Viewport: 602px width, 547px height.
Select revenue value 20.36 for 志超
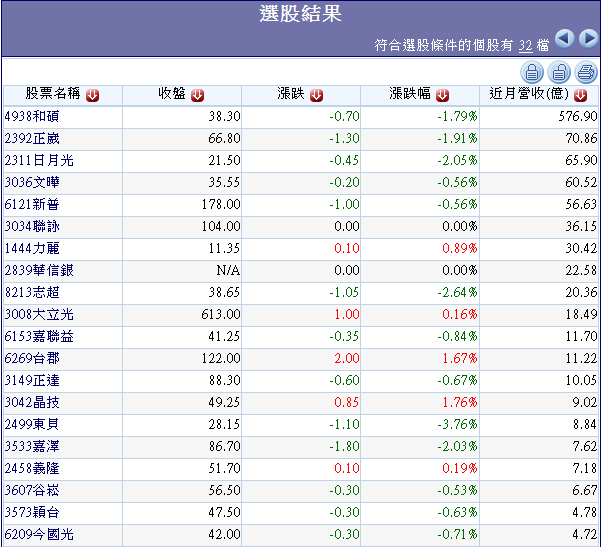[x=581, y=292]
